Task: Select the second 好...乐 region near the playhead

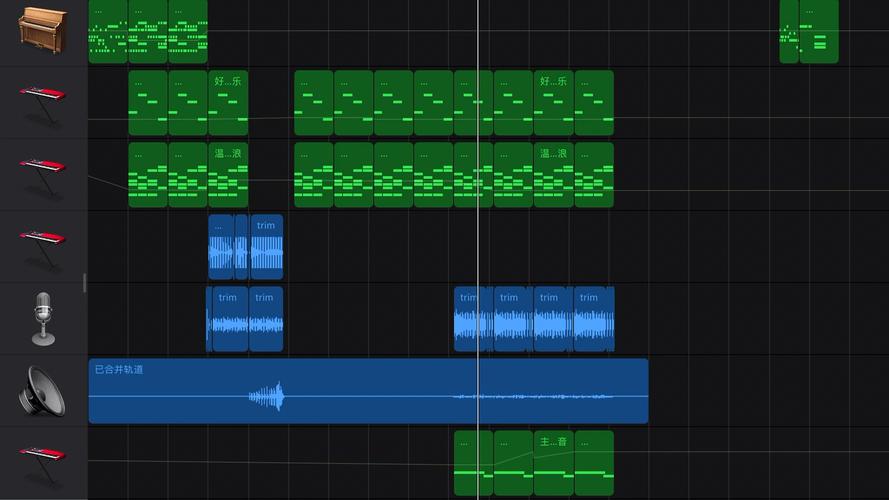Action: coord(553,103)
